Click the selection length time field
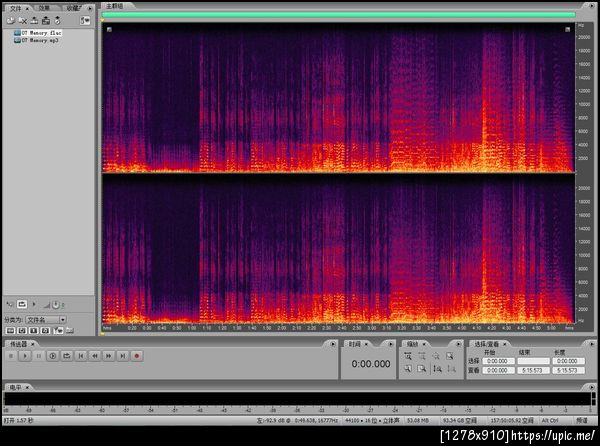 568,361
